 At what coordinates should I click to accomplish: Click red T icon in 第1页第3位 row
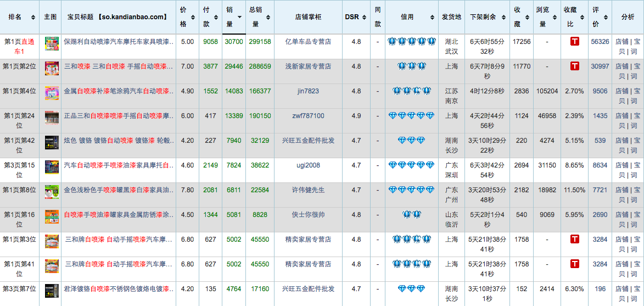click(574, 240)
